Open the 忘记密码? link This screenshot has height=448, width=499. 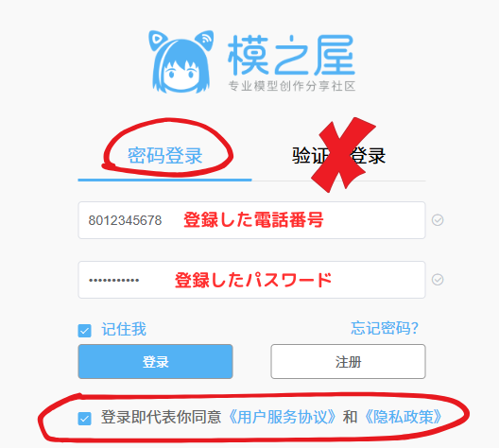tap(385, 328)
